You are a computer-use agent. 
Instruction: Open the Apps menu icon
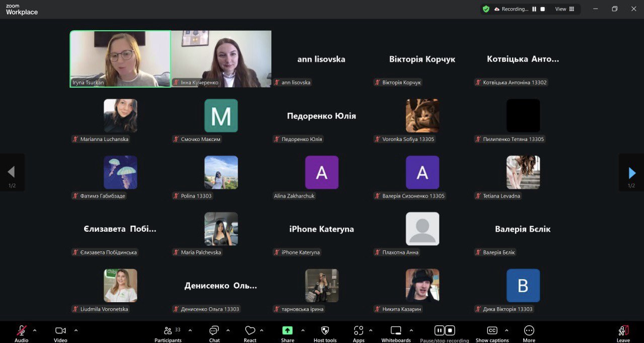tap(359, 331)
